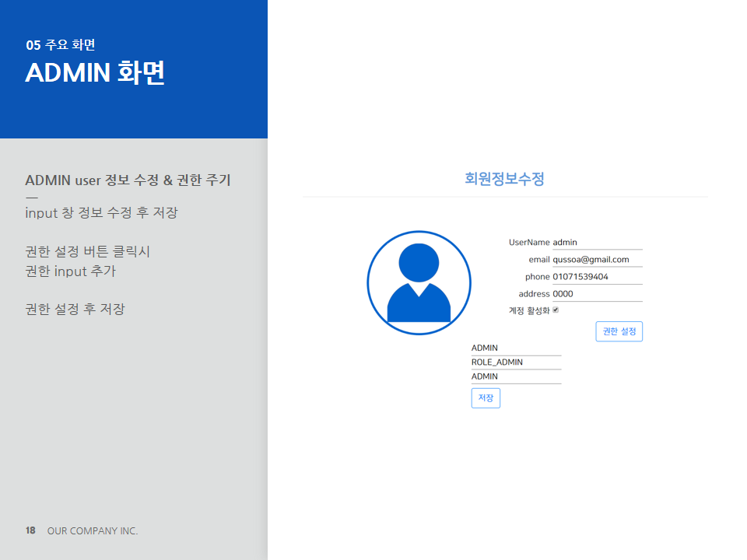747x560 pixels.
Task: Toggle the 계정 활성화 checkbox
Action: tap(556, 310)
